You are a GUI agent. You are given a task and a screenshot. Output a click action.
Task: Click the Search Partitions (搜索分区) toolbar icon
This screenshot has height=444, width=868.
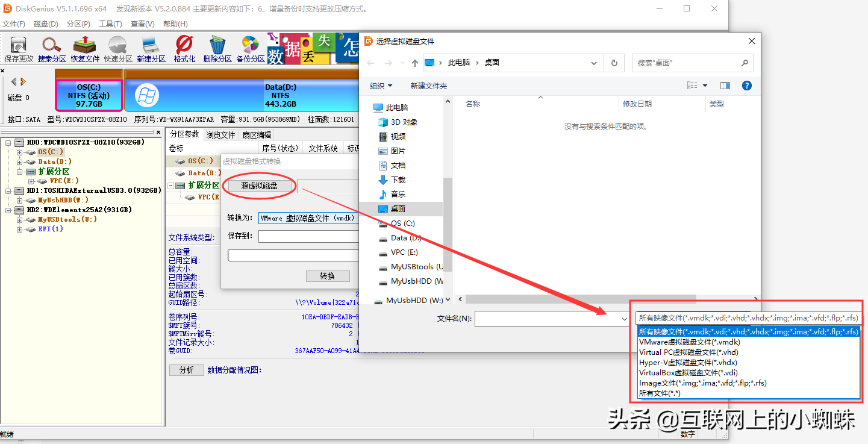tap(52, 49)
